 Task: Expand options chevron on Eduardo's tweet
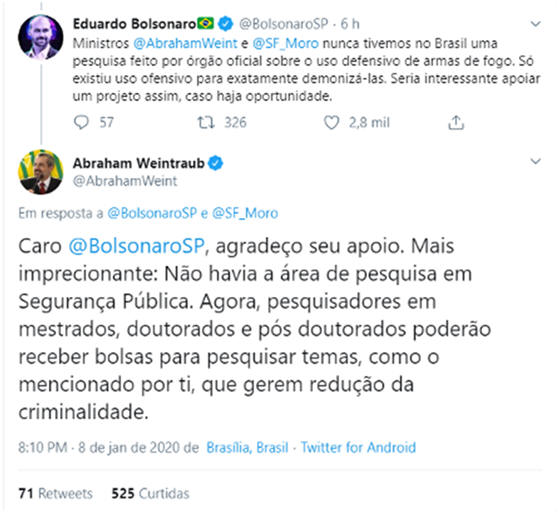coord(535,24)
